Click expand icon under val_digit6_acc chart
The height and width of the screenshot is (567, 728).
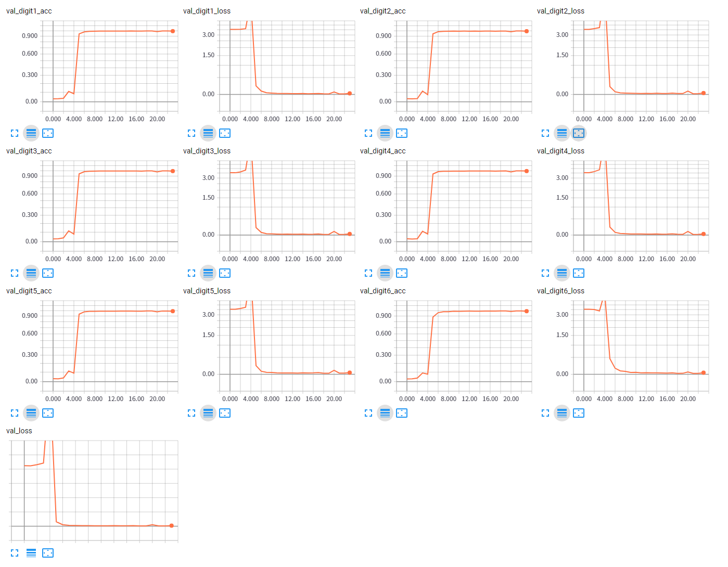point(368,413)
